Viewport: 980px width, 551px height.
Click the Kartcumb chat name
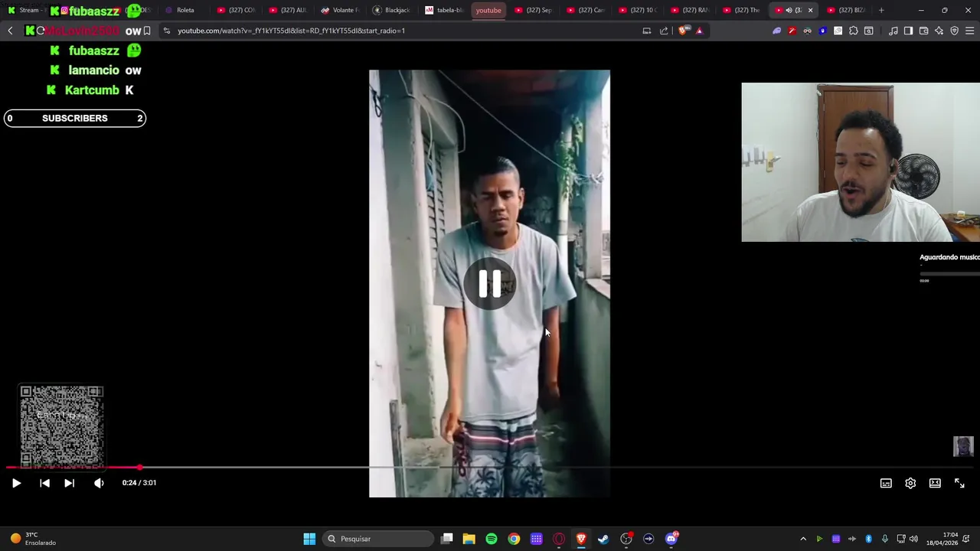click(x=92, y=90)
